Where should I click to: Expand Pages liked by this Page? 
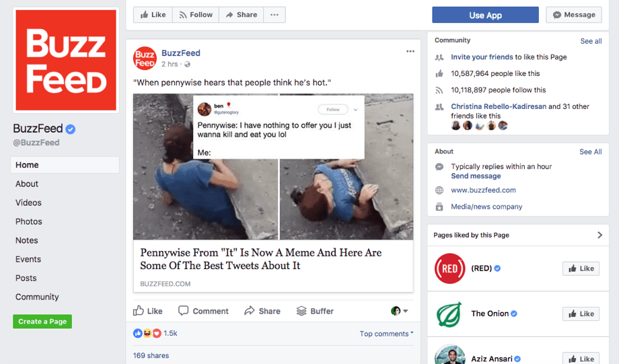599,235
